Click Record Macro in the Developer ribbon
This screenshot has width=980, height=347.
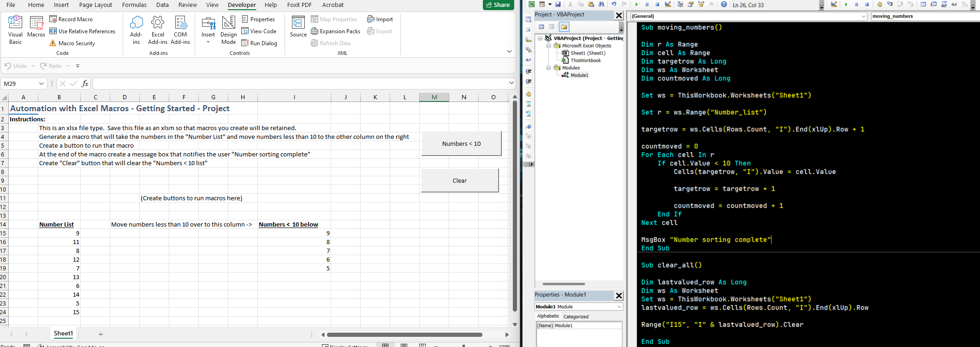(71, 19)
